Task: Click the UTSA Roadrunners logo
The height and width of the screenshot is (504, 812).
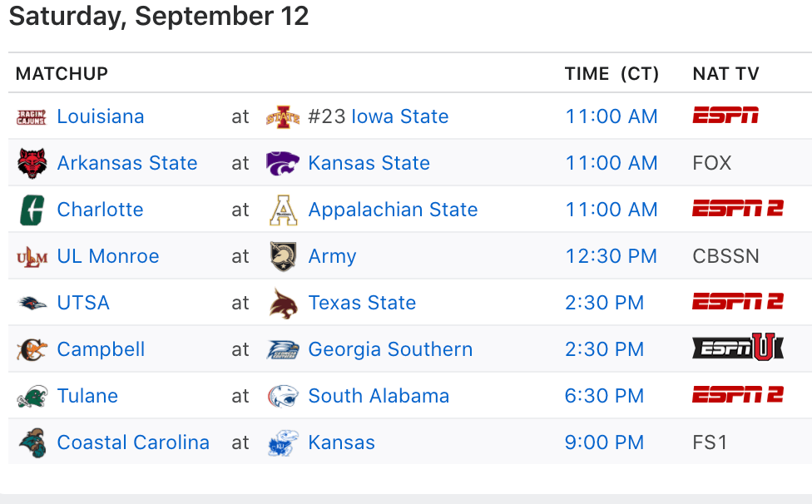Action: tap(32, 303)
